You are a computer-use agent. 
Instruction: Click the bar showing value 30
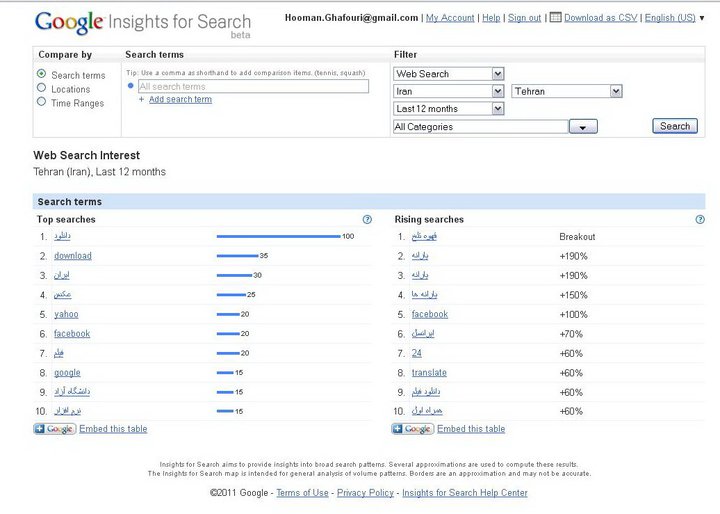click(x=234, y=275)
